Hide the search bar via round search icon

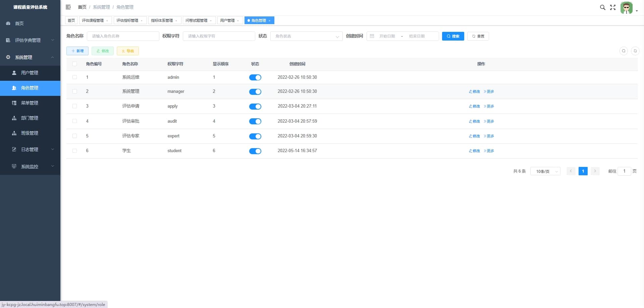[624, 51]
